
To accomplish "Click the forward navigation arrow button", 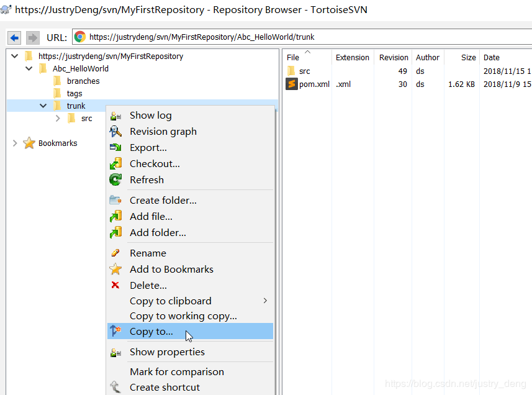I will [x=32, y=38].
